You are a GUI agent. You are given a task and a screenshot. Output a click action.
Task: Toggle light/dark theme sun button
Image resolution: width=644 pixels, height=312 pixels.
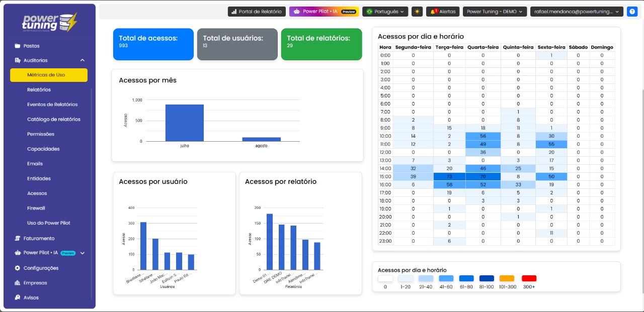417,12
